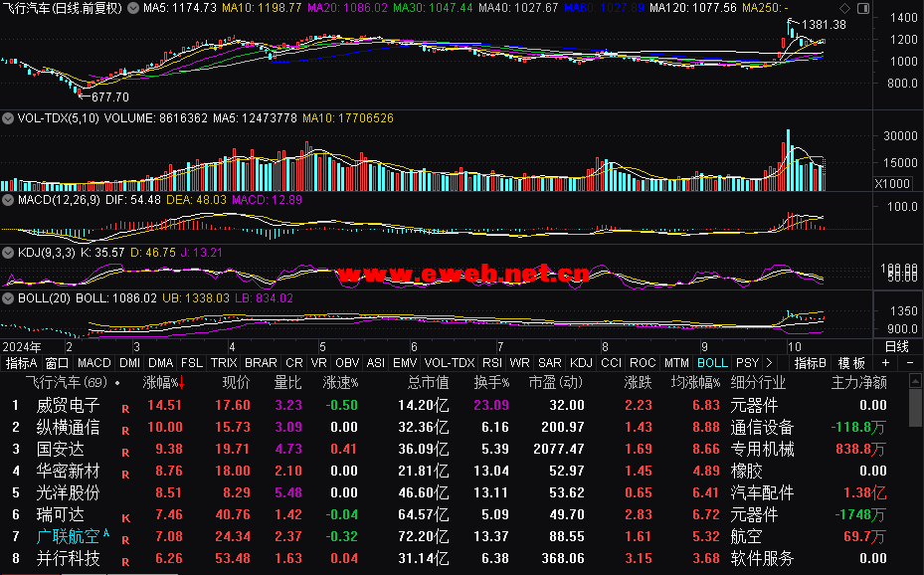Switch indicator to EMV
The width and height of the screenshot is (924, 575).
(x=404, y=363)
